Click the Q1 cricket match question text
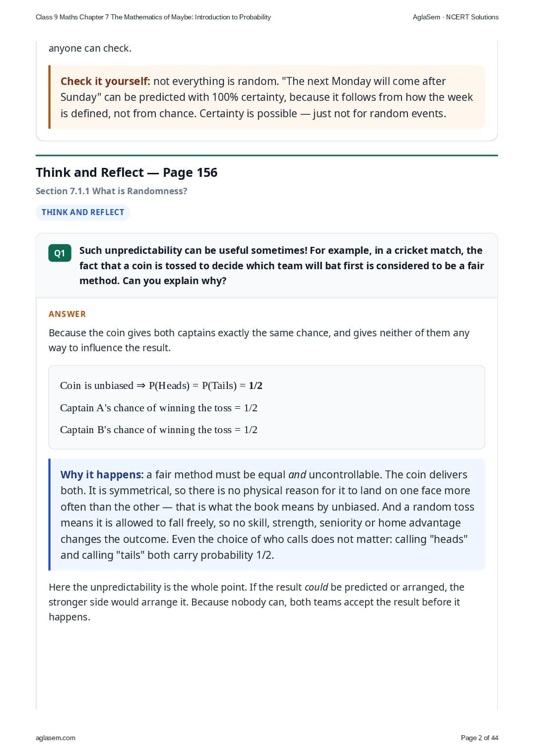Image resolution: width=534 pixels, height=756 pixels. point(281,266)
